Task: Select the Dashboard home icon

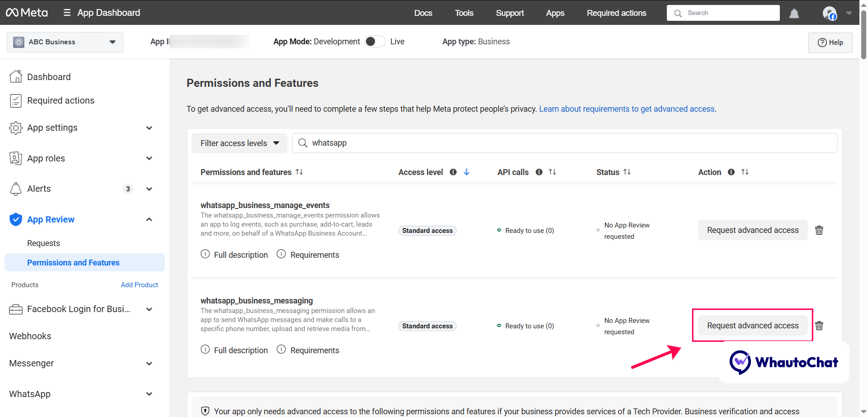Action: coord(16,76)
